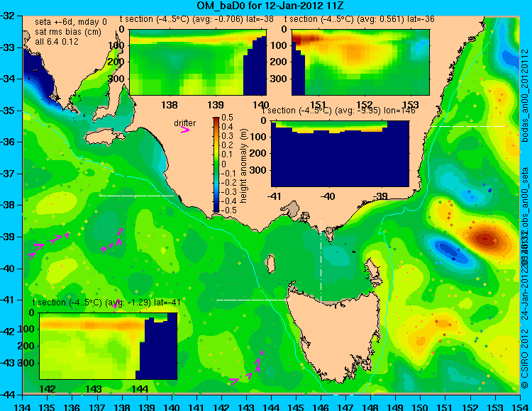Screen dimensions: 532x411
Task: Click the '134' longitude label on bottom axis
Action: [23, 407]
